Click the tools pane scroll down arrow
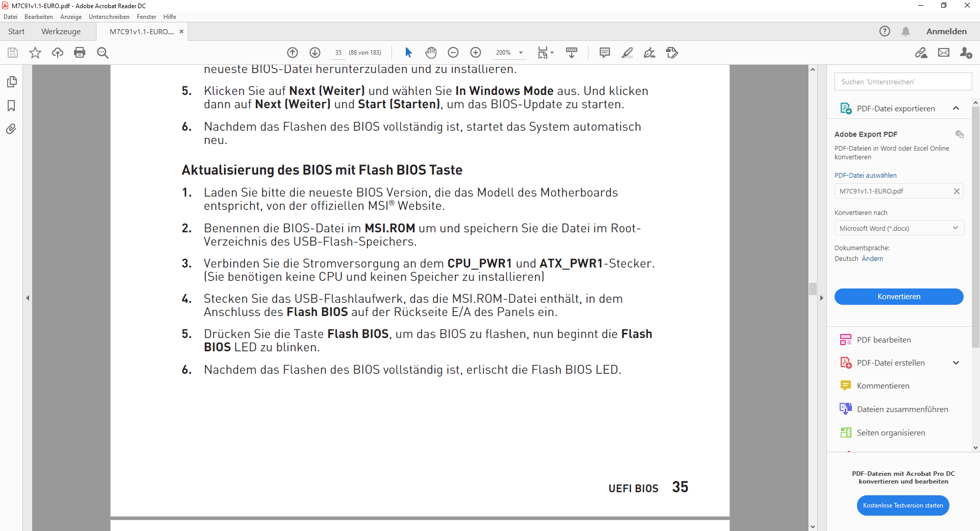Viewport: 980px width, 531px height. (x=975, y=448)
